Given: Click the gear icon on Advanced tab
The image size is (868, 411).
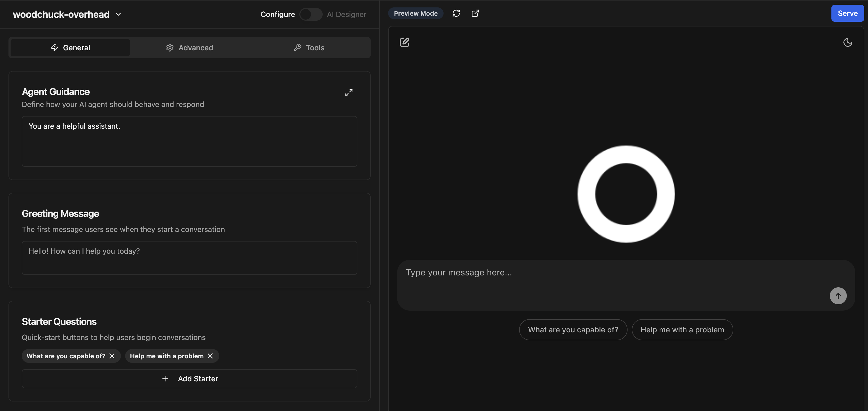Looking at the screenshot, I should point(170,47).
